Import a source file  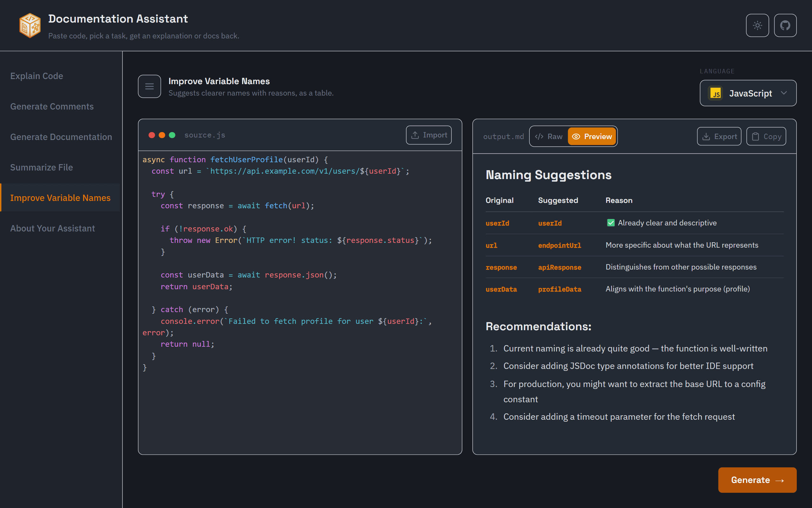pos(429,135)
